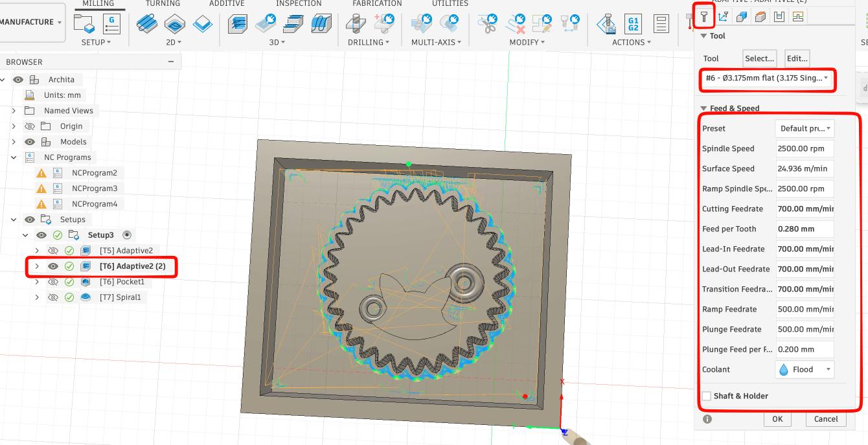Screen dimensions: 868x445
Task: Toggle visibility eye of Setup3
Action: click(41, 235)
